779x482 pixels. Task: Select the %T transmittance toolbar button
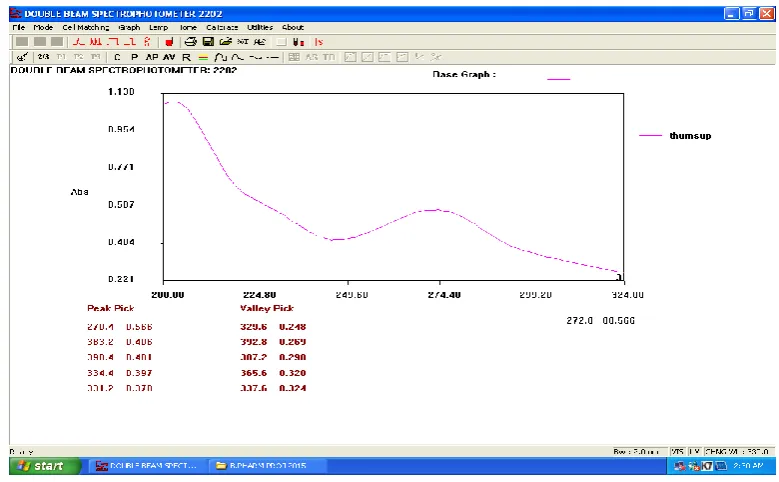pos(242,42)
